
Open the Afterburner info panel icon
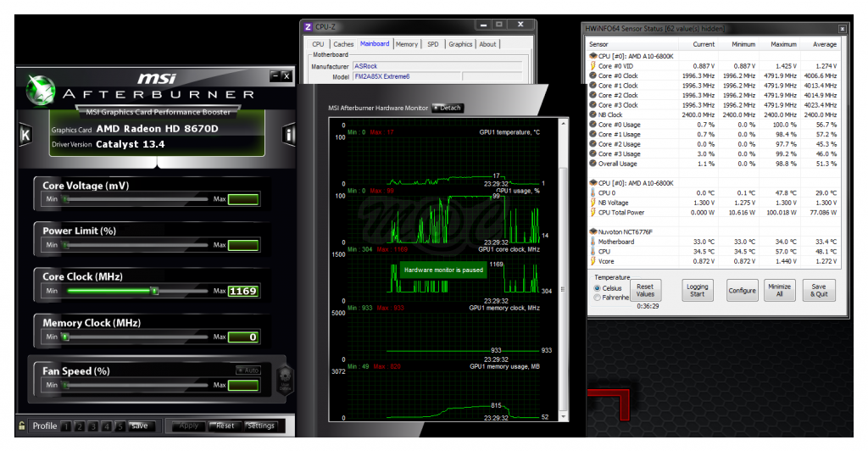coord(290,135)
